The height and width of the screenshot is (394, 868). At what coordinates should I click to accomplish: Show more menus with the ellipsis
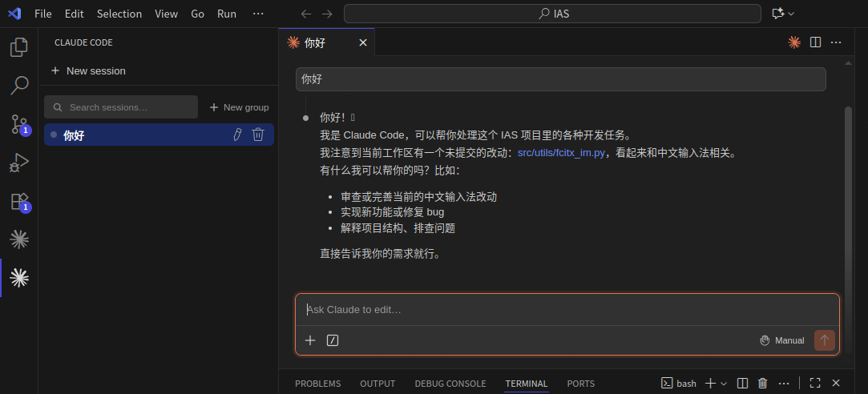coord(258,14)
